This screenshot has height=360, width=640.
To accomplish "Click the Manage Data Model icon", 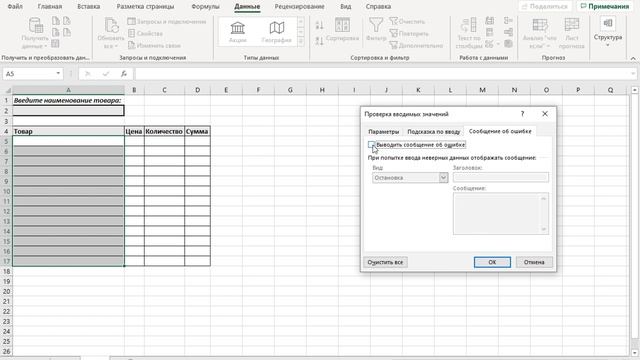I will click(508, 44).
